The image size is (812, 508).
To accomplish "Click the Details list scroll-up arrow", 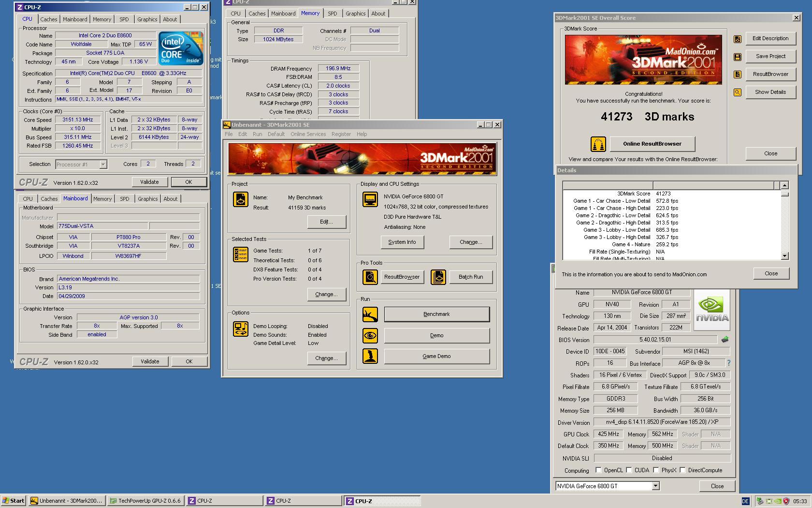I will 784,185.
